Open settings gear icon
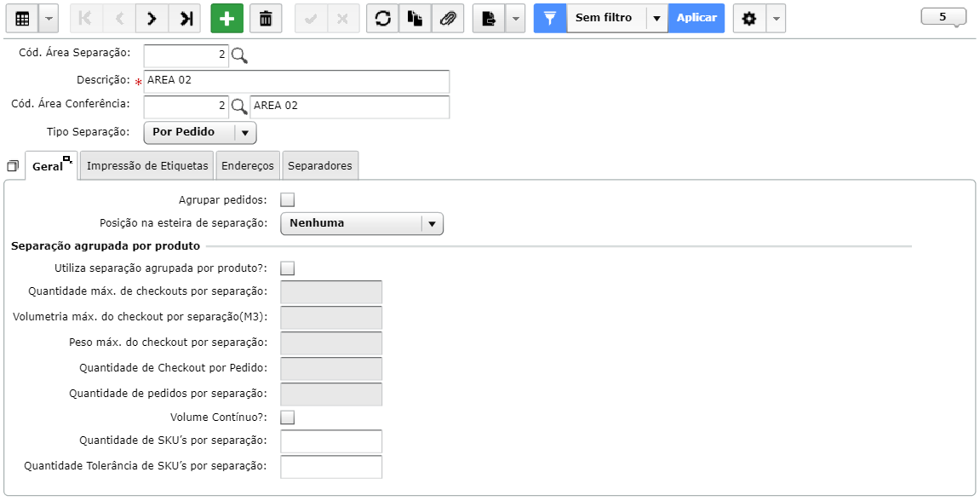 pyautogui.click(x=749, y=19)
